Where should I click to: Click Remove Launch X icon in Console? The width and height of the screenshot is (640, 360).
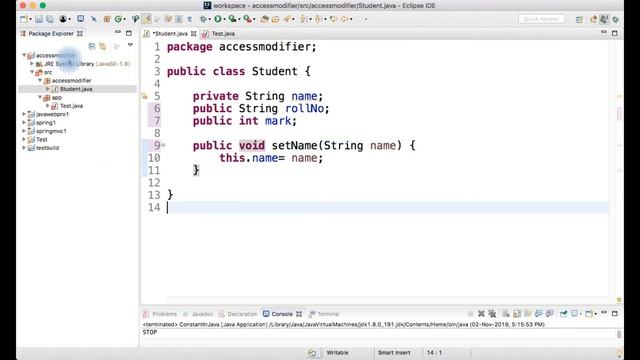coord(481,313)
